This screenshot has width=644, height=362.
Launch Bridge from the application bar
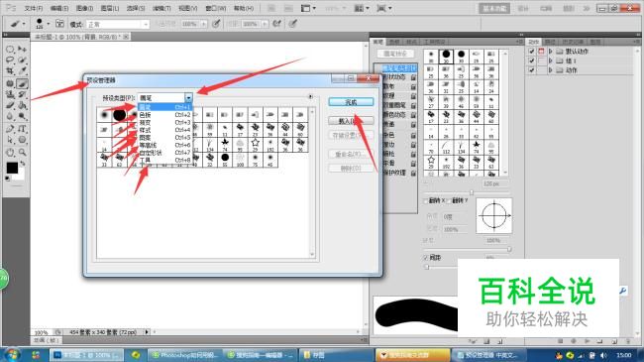coord(271,8)
